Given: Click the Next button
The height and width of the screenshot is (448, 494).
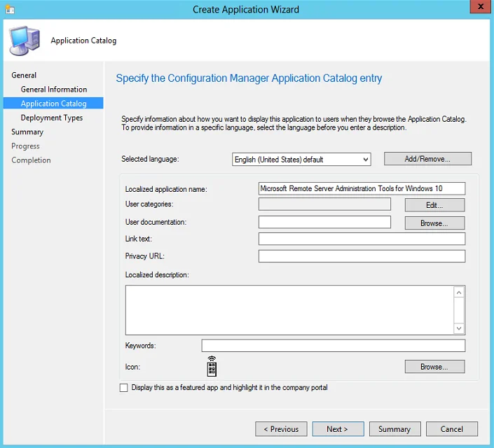Looking at the screenshot, I should [338, 429].
